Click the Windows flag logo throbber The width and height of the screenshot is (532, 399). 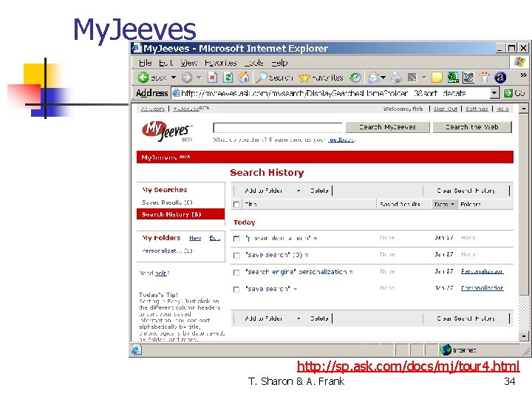[519, 62]
